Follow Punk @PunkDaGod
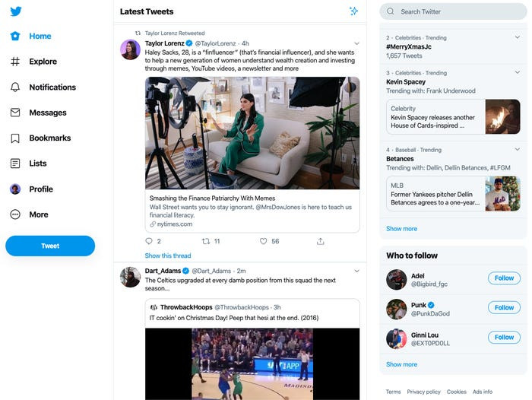Image resolution: width=532 pixels, height=400 pixels. 504,308
